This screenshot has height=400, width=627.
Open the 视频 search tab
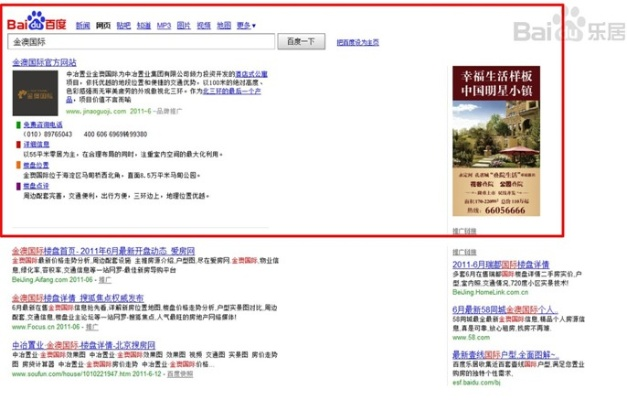pos(204,26)
